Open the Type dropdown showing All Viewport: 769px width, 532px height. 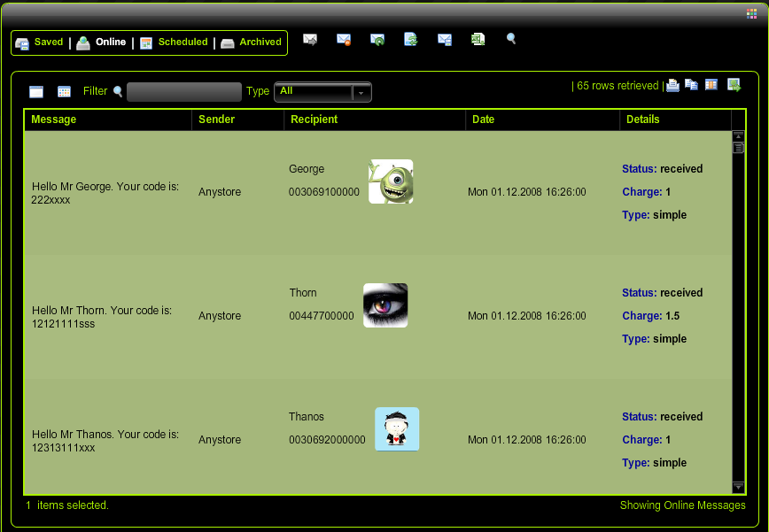pos(322,92)
